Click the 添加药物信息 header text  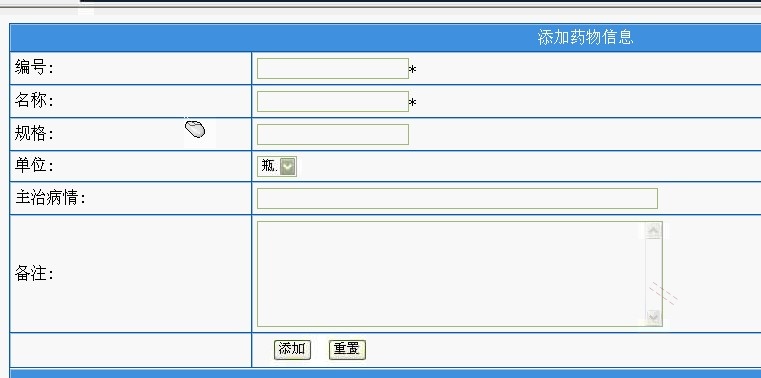[585, 37]
